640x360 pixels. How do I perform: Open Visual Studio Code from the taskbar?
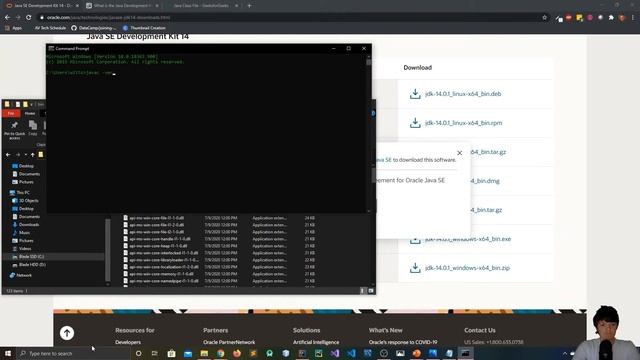coord(351,353)
